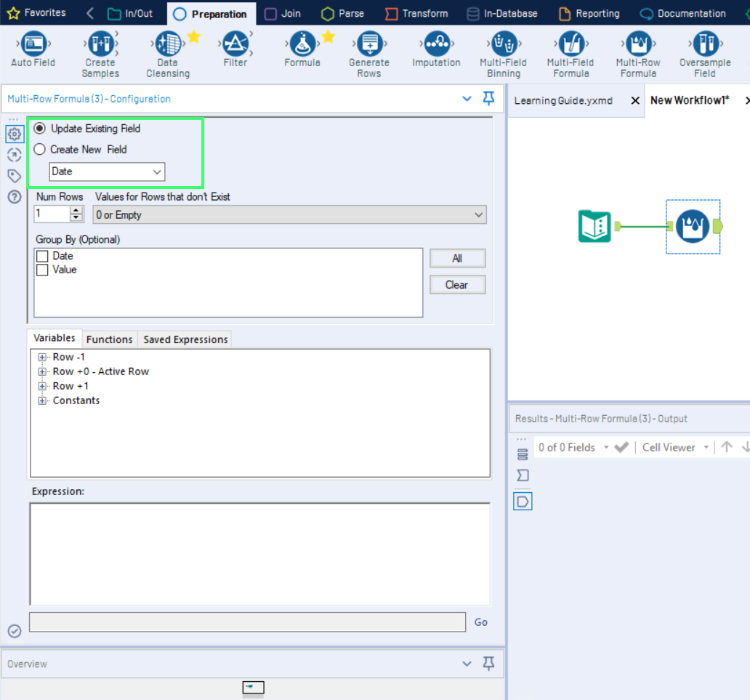Viewport: 750px width, 700px height.
Task: Expand the Row -1 variables tree
Action: tap(42, 357)
